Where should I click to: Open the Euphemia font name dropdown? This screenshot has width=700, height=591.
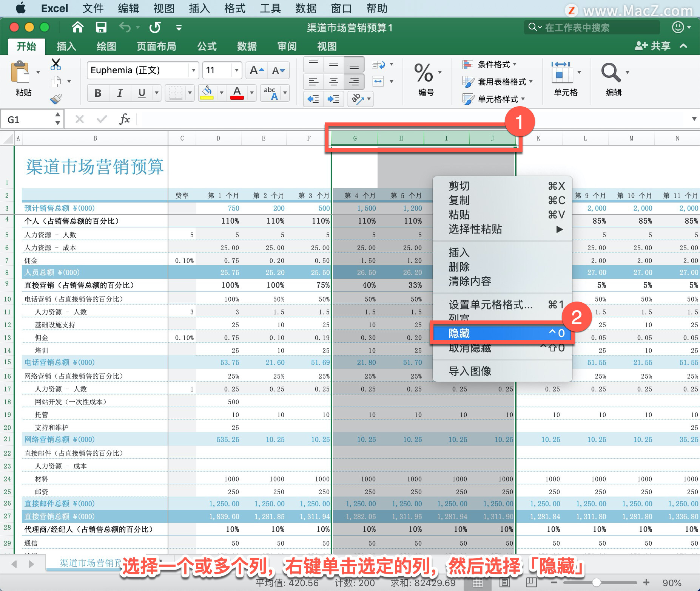coord(193,70)
